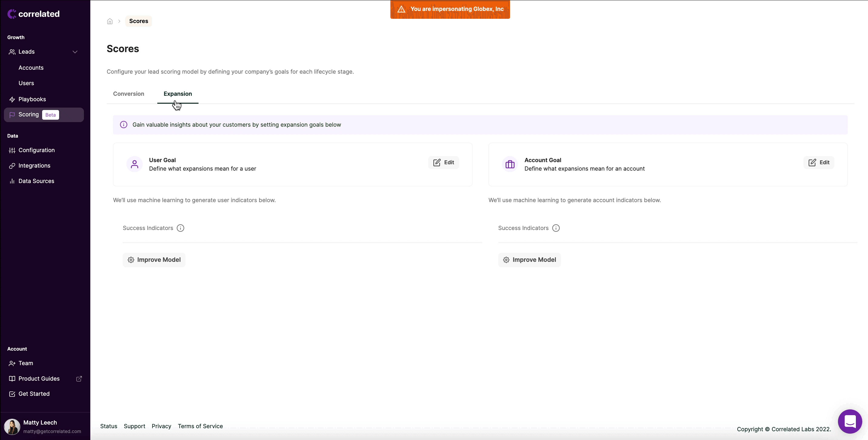Click the Scores breadcrumb

(x=139, y=21)
